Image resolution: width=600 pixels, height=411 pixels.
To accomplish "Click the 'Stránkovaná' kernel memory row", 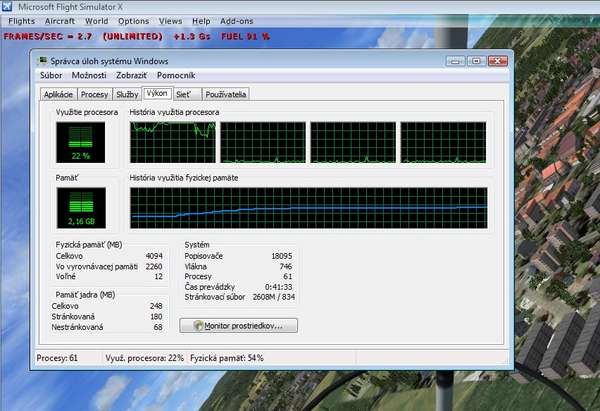I will [x=107, y=316].
